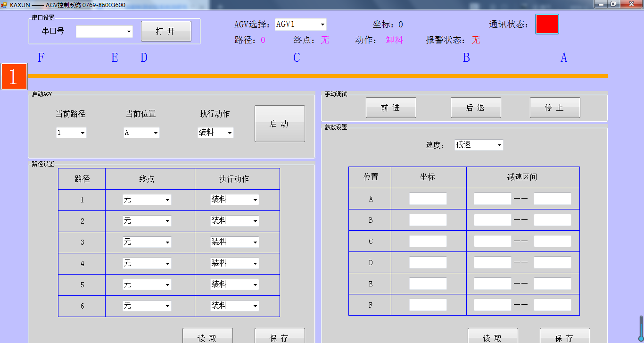Click the 坐标 input field for position A
644x343 pixels.
tap(428, 199)
